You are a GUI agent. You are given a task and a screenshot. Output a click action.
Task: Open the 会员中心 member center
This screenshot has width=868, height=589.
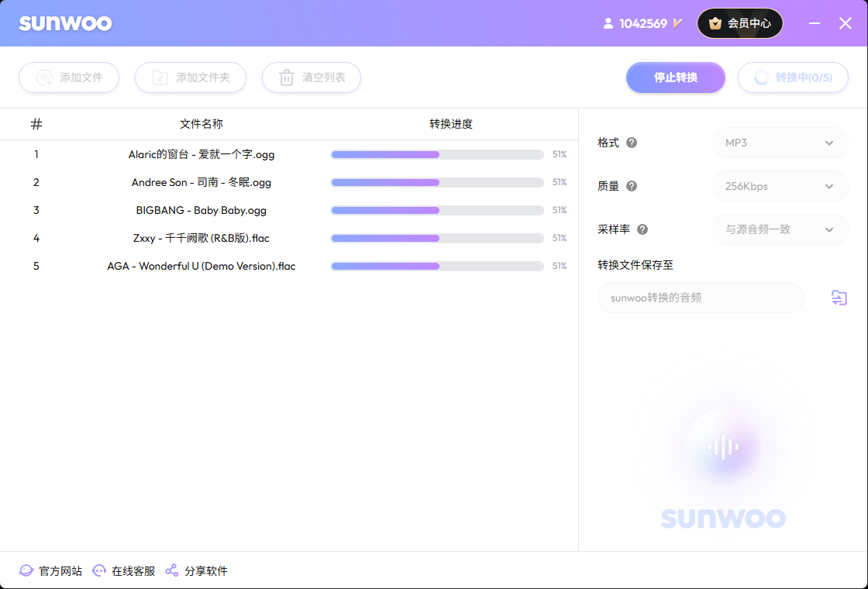coord(739,23)
